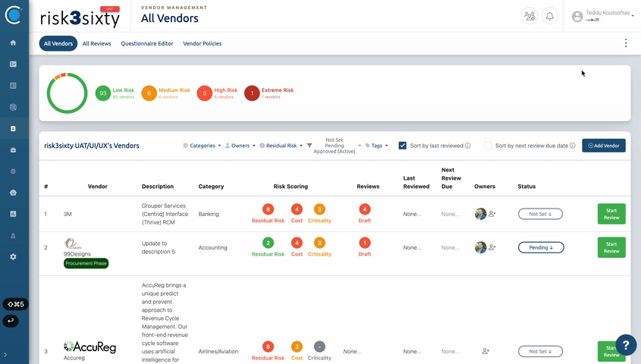Click the 3M owner avatar photo

tap(480, 214)
